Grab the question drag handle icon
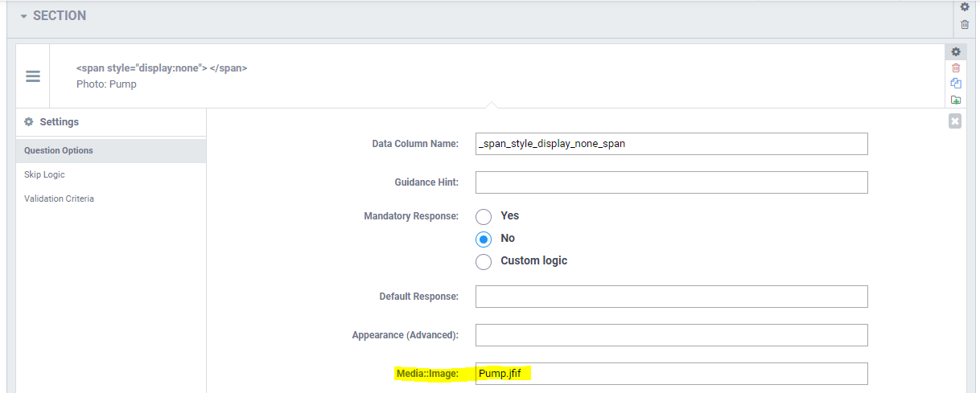Image resolution: width=980 pixels, height=393 pixels. [33, 76]
